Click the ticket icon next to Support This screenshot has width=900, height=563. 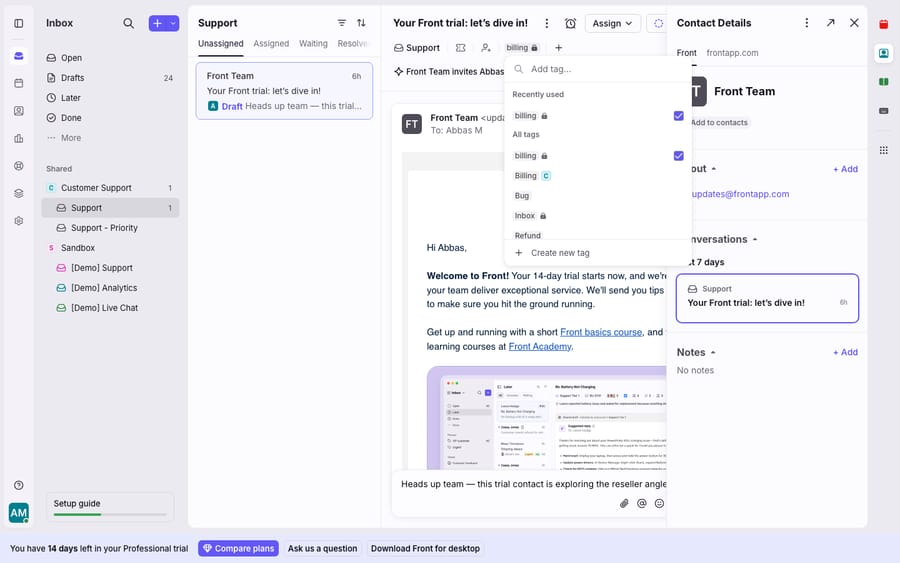pos(460,48)
